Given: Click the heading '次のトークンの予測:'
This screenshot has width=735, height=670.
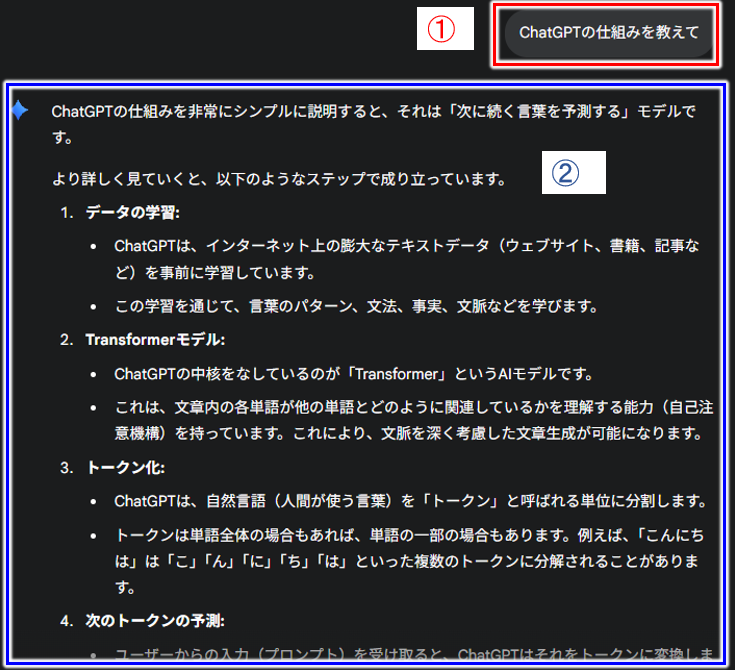Looking at the screenshot, I should coord(155,621).
